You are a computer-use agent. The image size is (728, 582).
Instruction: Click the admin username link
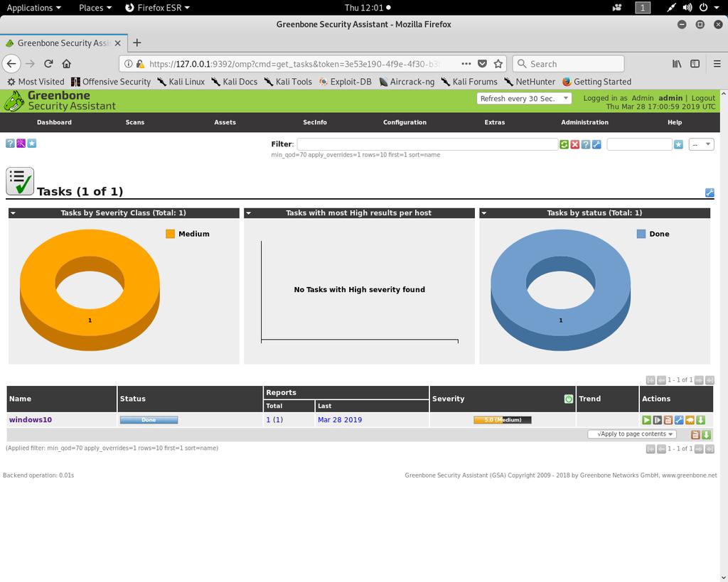(670, 98)
